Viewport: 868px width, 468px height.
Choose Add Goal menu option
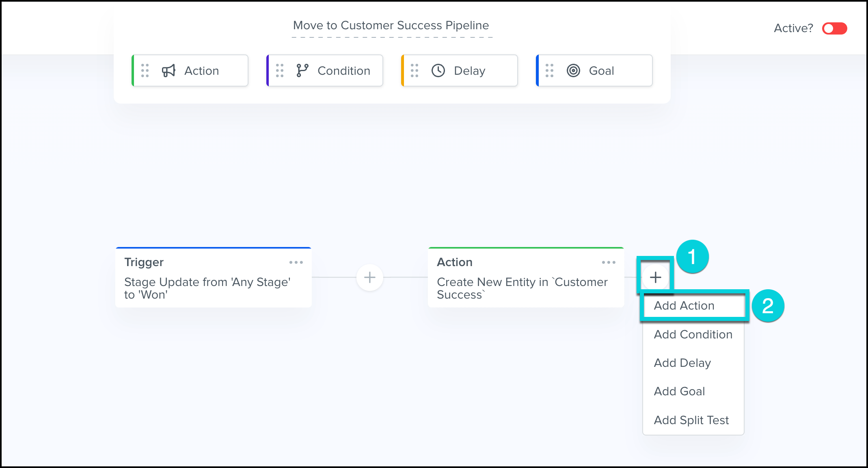tap(679, 391)
